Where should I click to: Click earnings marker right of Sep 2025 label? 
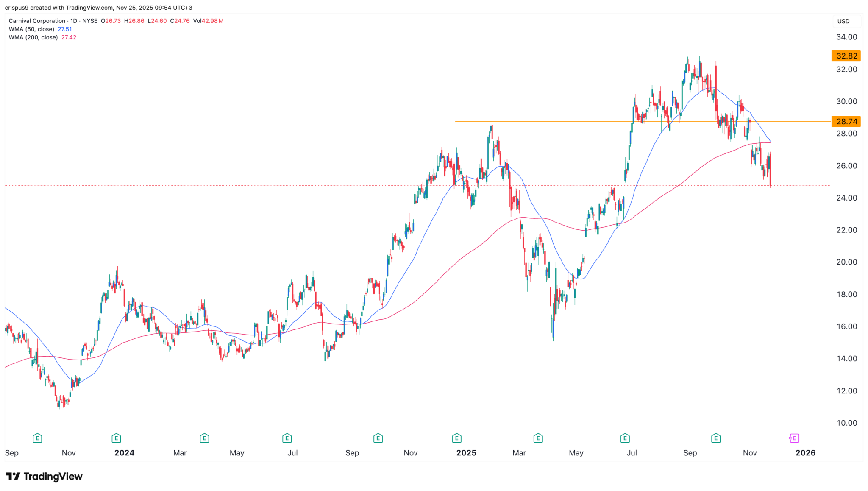[x=716, y=438]
